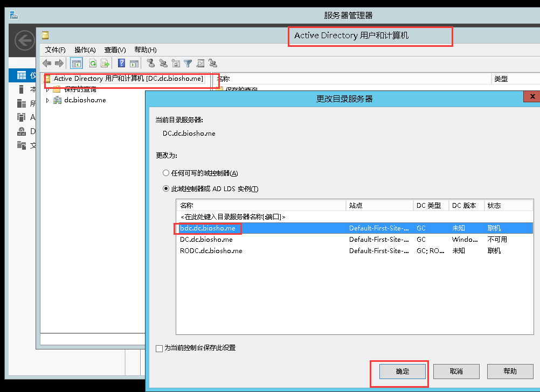Create a new group with the toolbar icon
Image resolution: width=540 pixels, height=392 pixels.
point(163,64)
